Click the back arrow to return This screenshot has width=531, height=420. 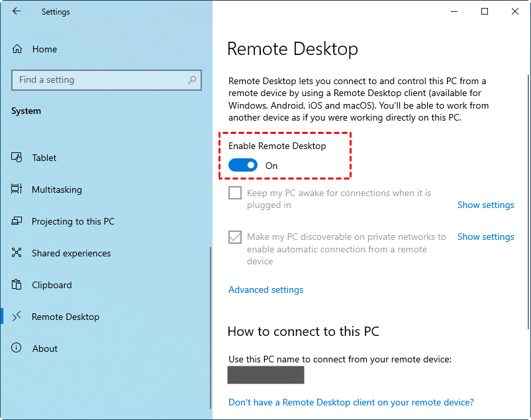tap(16, 11)
